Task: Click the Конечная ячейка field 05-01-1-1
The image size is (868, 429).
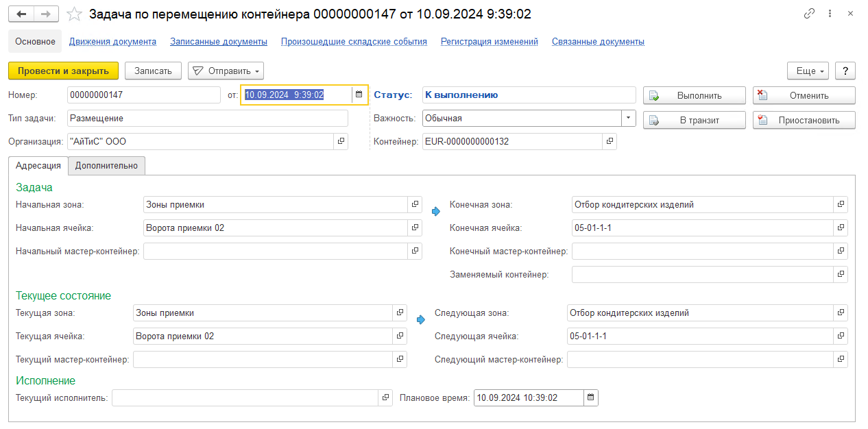Action: click(703, 228)
